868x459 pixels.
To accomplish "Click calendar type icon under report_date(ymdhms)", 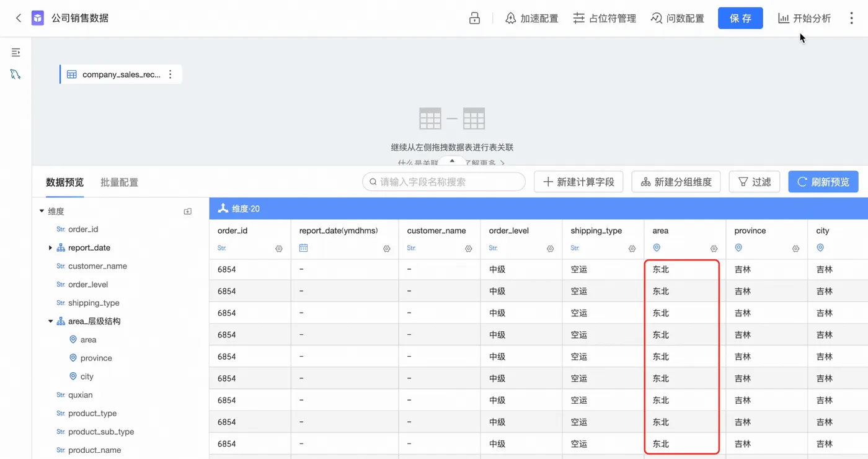I will [x=304, y=248].
